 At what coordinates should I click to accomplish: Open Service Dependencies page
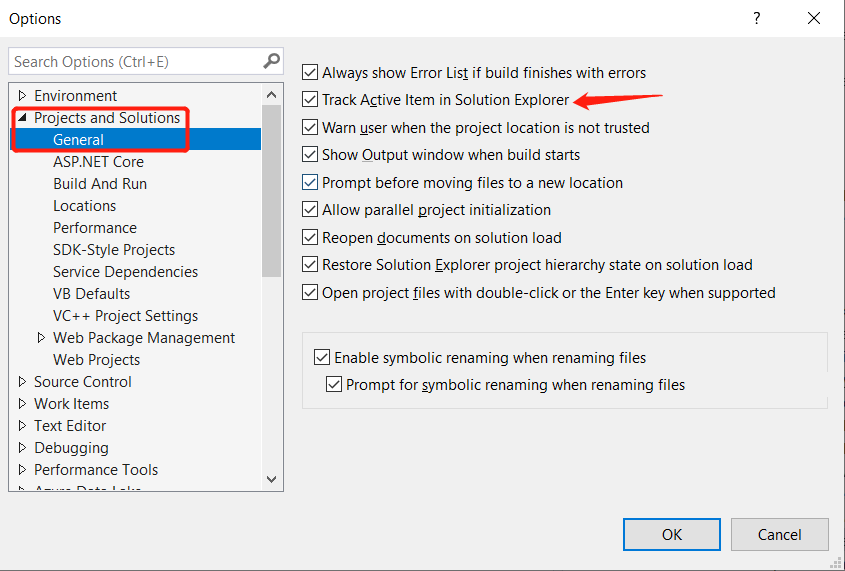coord(125,272)
